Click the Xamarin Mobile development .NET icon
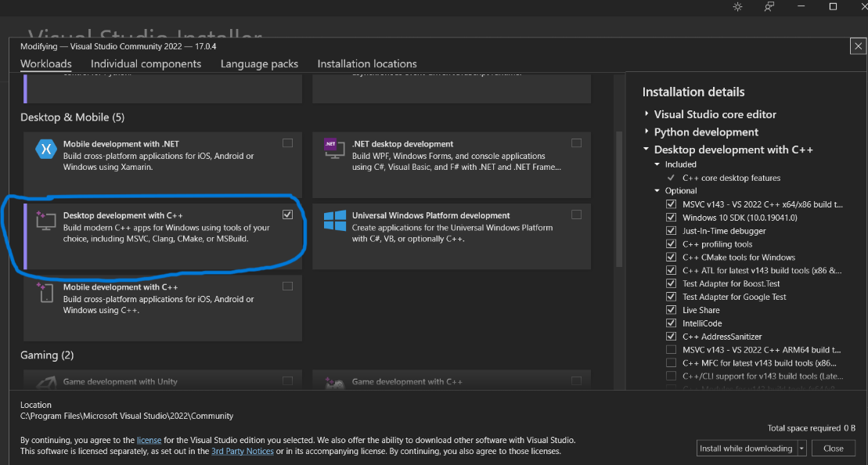868x465 pixels. [43, 149]
